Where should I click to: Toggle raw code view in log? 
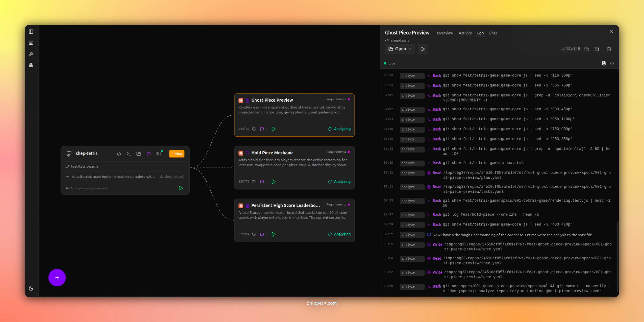click(x=612, y=63)
